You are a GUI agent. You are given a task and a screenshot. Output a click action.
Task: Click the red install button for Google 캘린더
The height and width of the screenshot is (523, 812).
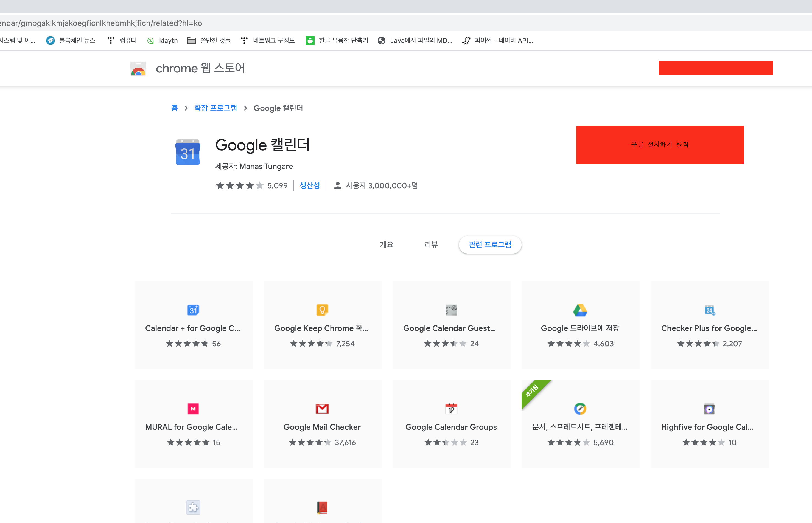tap(659, 145)
